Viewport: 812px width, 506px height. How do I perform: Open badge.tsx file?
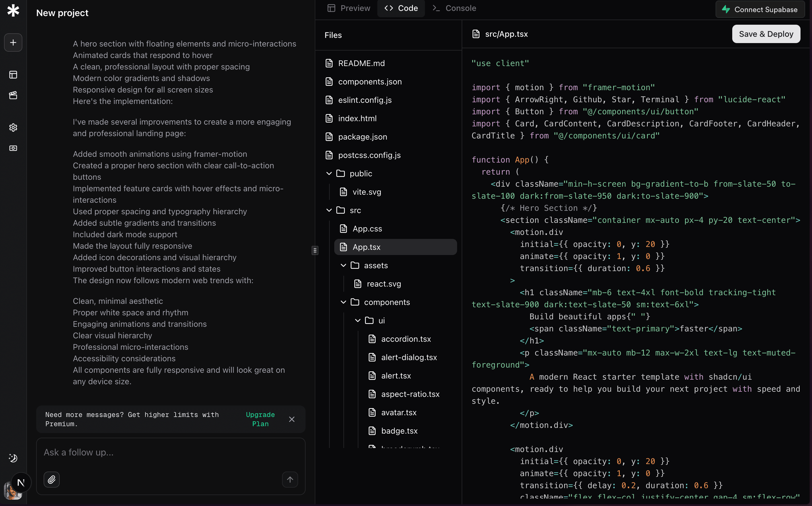[410, 431]
